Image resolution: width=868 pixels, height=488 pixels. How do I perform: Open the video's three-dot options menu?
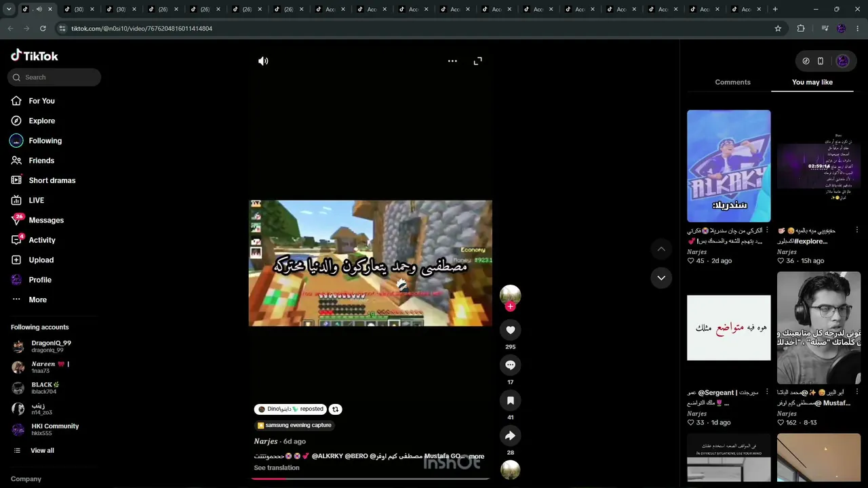click(x=452, y=61)
